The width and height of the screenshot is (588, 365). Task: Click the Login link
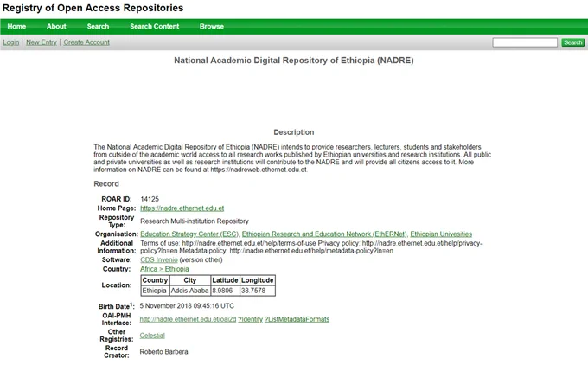11,42
